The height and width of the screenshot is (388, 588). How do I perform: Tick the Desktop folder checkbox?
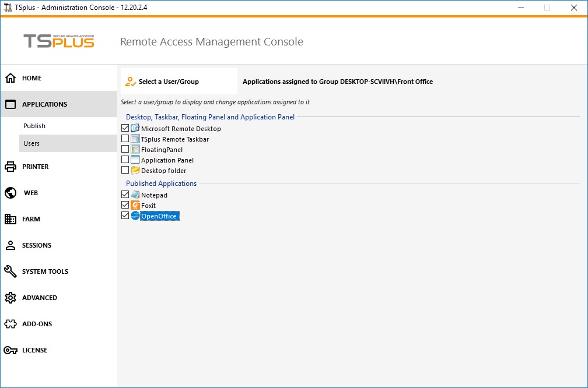point(125,170)
